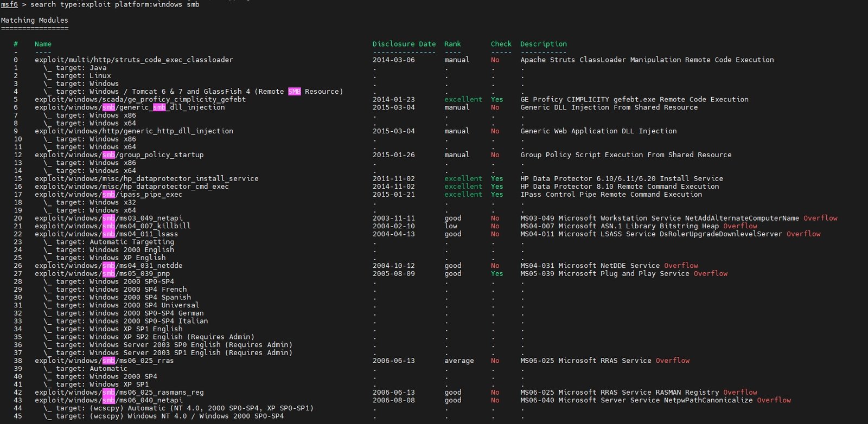This screenshot has width=868, height=424.
Task: Click description 'GE Proficy CIMPLICITY gefebt.exe Remote Code Execution'
Action: [635, 99]
